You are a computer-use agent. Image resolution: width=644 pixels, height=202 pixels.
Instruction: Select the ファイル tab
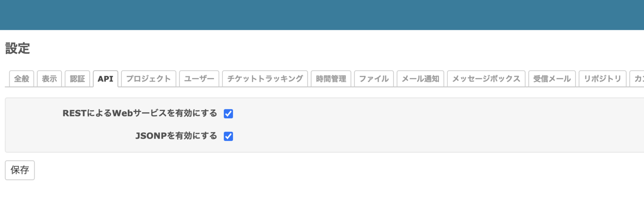(x=374, y=79)
